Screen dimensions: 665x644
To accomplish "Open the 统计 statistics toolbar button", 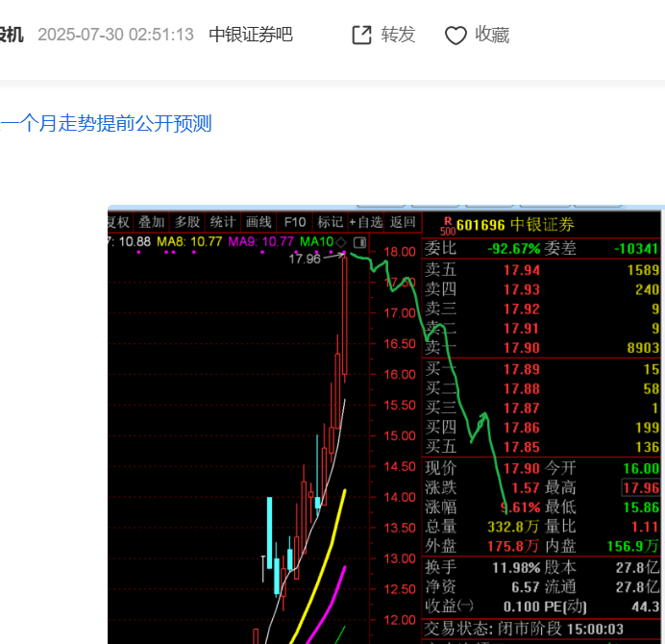I will 223,222.
